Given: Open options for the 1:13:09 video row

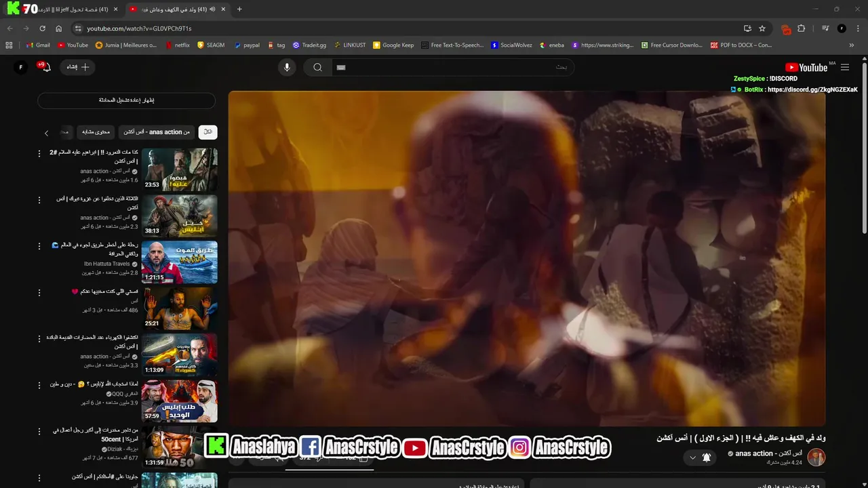Looking at the screenshot, I should click(39, 339).
